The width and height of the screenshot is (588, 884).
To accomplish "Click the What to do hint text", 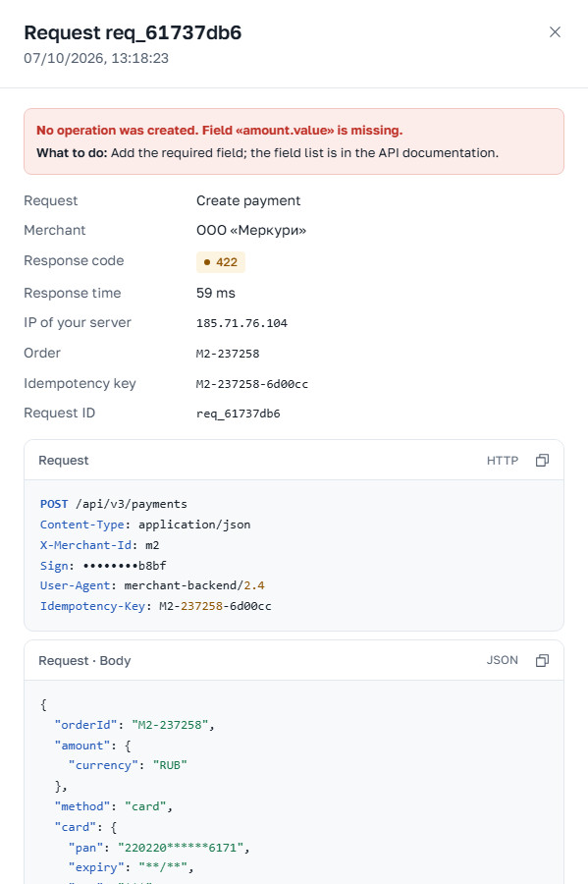I will point(268,153).
